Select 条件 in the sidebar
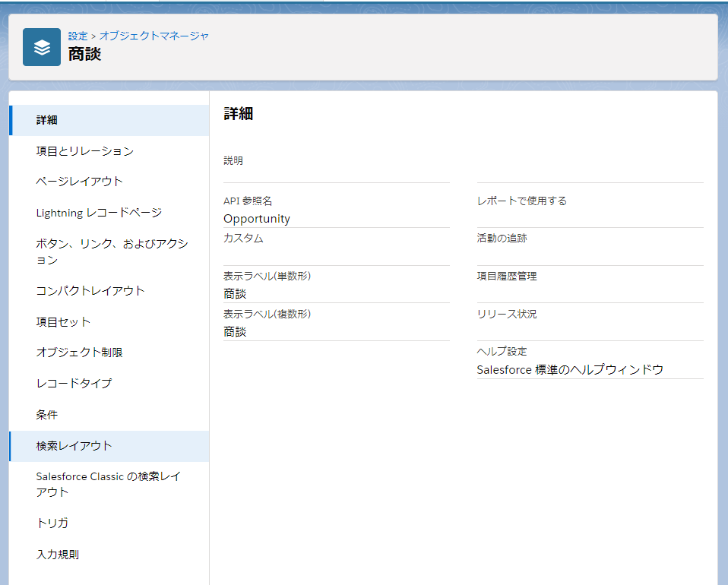Image resolution: width=728 pixels, height=585 pixels. click(109, 415)
